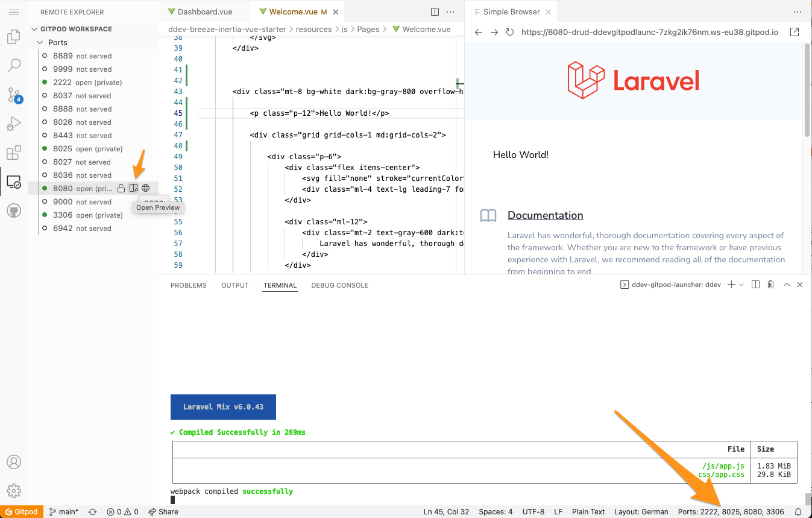Select port 6942 not served row
This screenshot has width=812, height=518.
pyautogui.click(x=93, y=229)
